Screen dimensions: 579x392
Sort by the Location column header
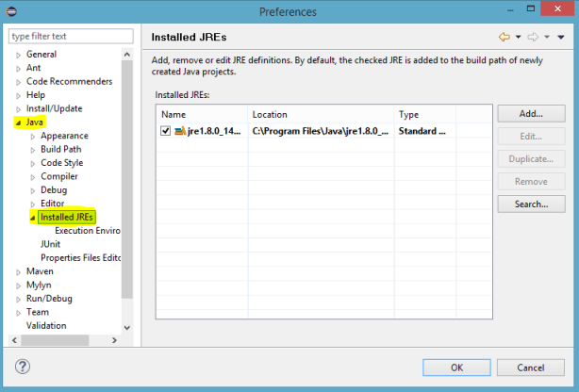click(x=321, y=114)
